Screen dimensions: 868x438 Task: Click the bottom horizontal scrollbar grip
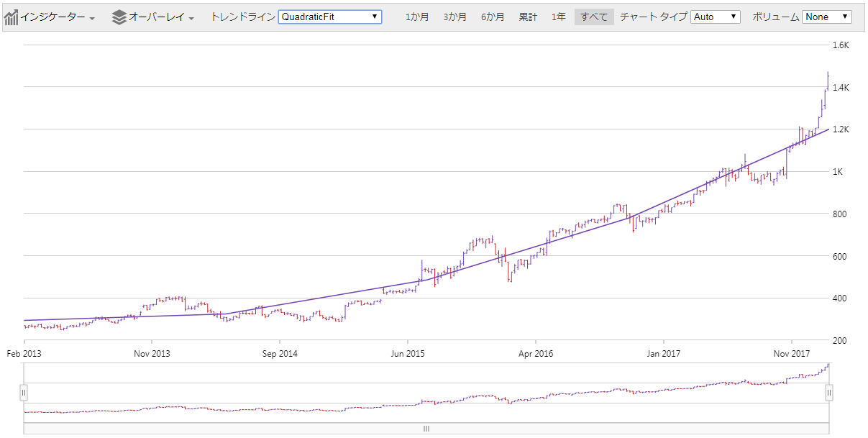426,428
